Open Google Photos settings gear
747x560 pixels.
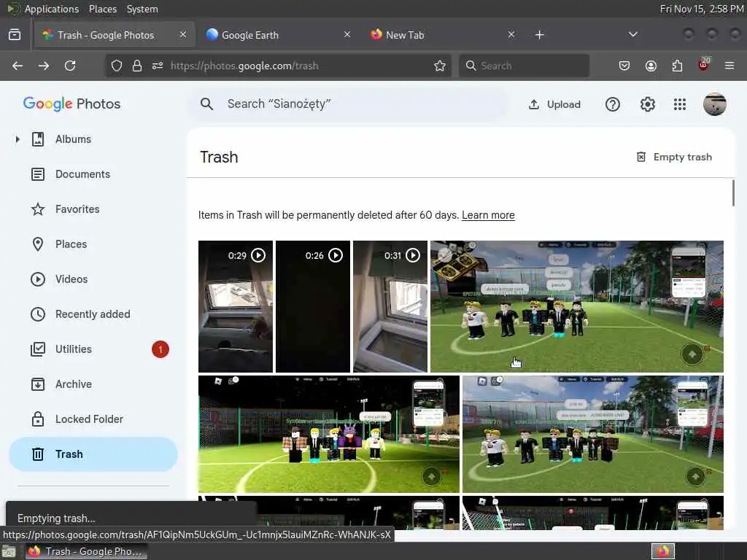pyautogui.click(x=648, y=104)
